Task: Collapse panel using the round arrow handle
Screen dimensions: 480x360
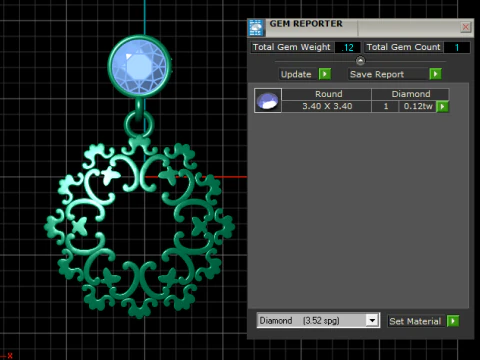Action: (360, 61)
